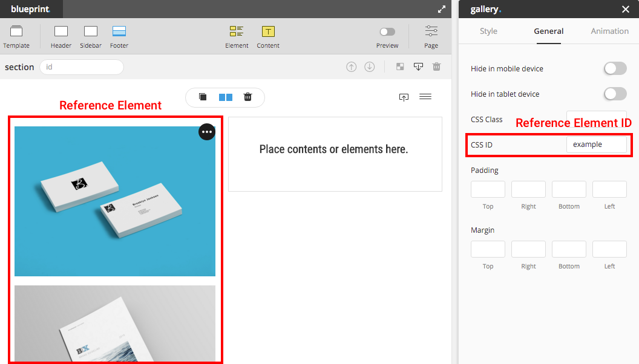Click the CSS ID field with example
The height and width of the screenshot is (364, 639).
[x=597, y=145]
